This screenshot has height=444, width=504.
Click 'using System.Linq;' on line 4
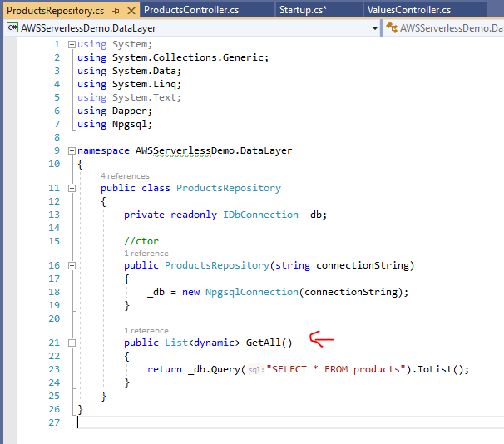(x=129, y=84)
